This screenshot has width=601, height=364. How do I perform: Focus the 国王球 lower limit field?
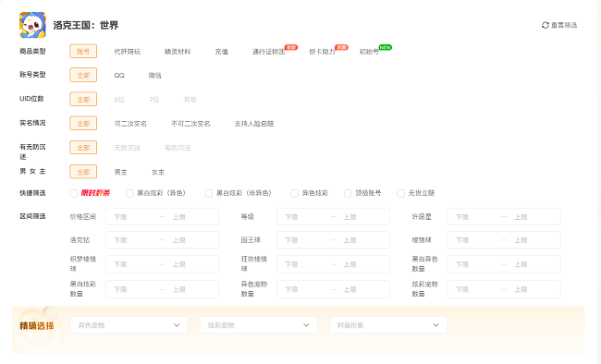coord(303,240)
